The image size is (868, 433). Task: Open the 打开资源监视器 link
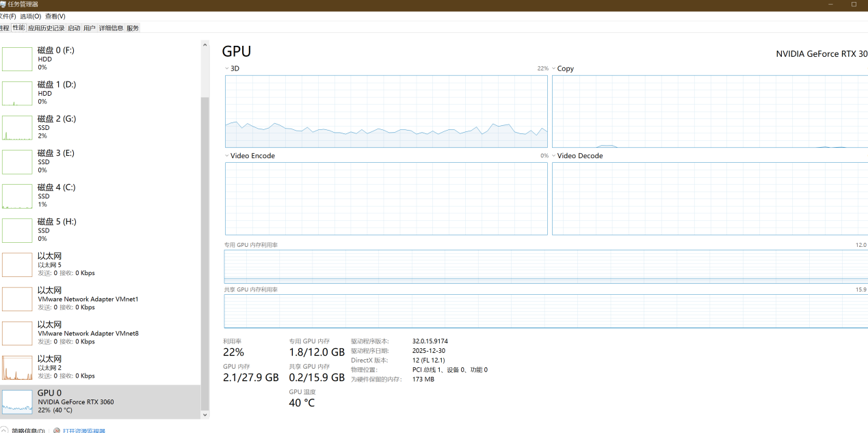tap(83, 430)
